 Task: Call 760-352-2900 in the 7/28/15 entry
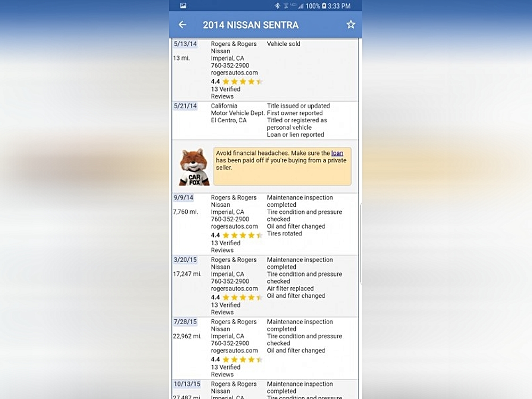[x=230, y=343]
